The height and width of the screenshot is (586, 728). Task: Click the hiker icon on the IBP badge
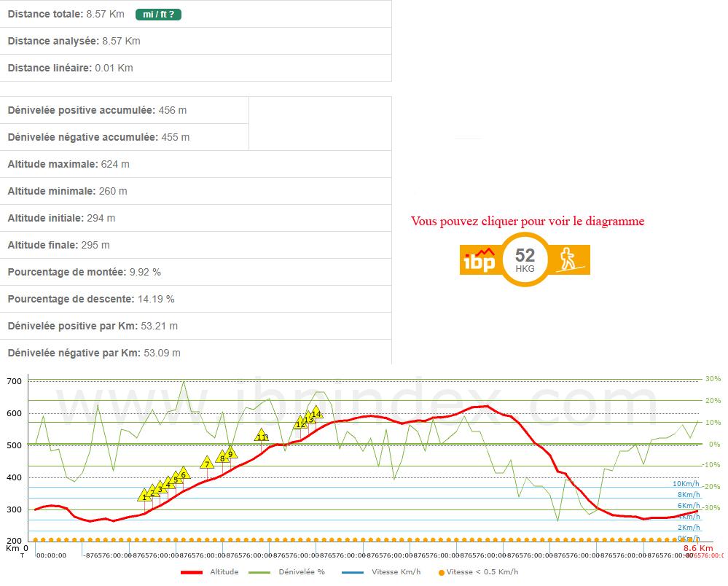pyautogui.click(x=568, y=259)
